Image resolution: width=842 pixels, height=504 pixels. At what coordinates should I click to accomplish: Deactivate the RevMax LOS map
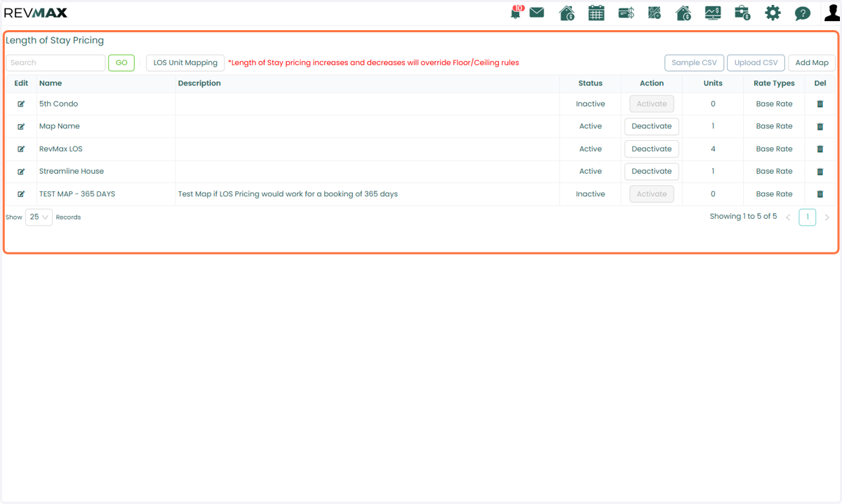[652, 149]
